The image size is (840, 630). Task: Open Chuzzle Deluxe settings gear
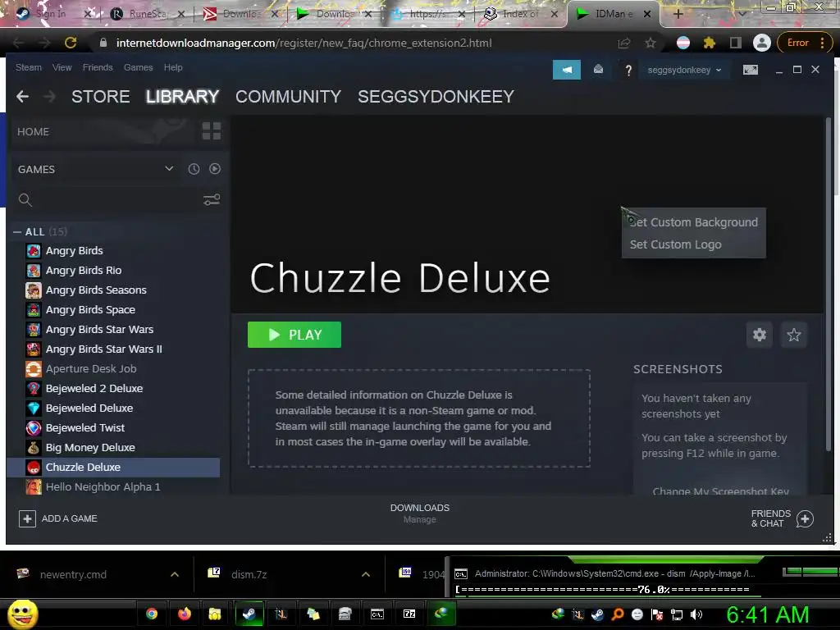[759, 335]
